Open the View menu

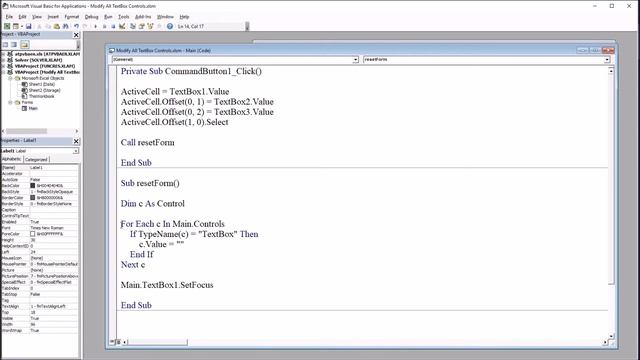point(37,17)
